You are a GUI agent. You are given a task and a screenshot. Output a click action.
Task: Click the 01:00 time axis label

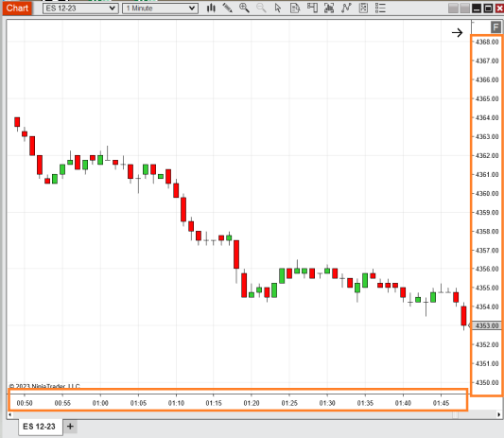coord(100,403)
